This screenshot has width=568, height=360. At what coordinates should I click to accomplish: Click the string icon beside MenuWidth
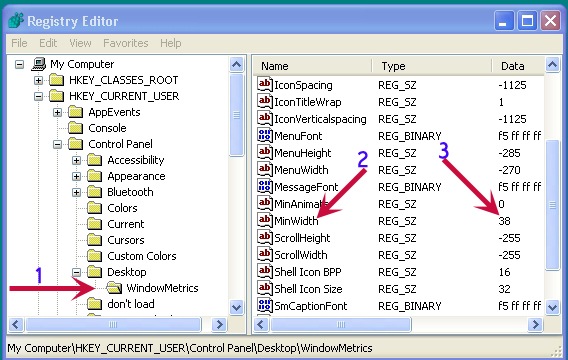pos(265,169)
